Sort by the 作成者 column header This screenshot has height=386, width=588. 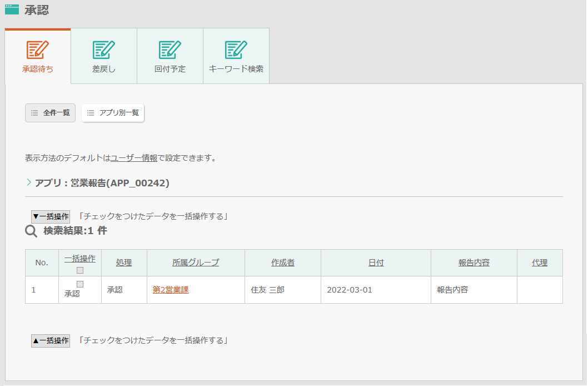click(283, 263)
